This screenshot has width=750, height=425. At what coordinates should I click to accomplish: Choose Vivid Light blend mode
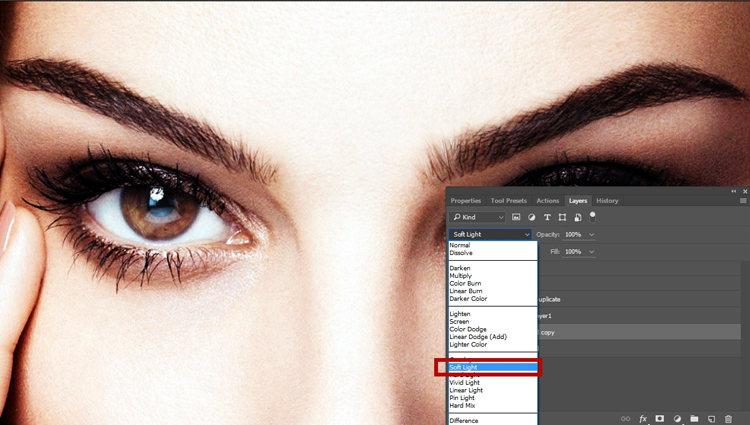493,383
